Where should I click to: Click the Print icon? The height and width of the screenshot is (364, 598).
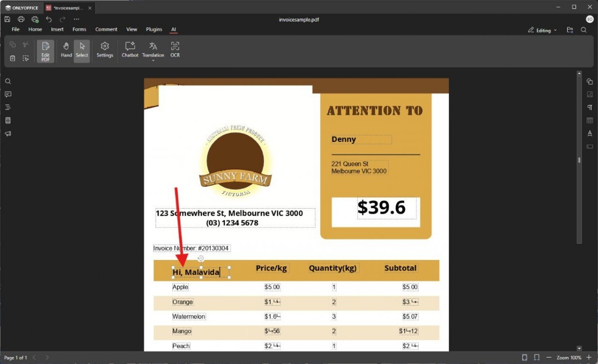coord(21,19)
